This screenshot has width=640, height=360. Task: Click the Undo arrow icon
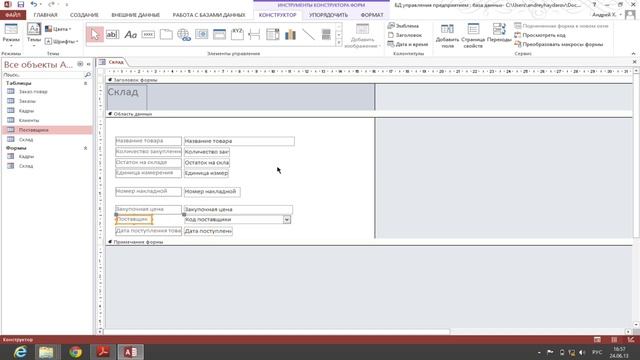[x=33, y=4]
